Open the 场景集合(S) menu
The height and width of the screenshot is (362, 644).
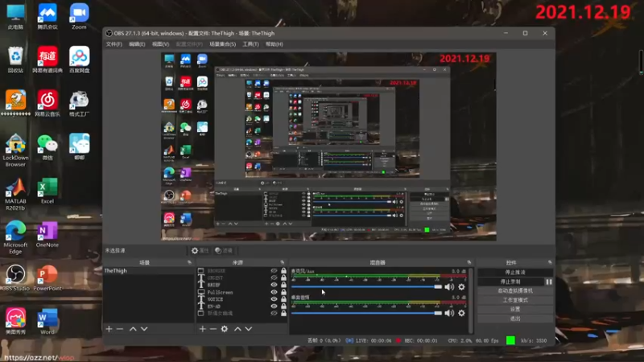223,44
